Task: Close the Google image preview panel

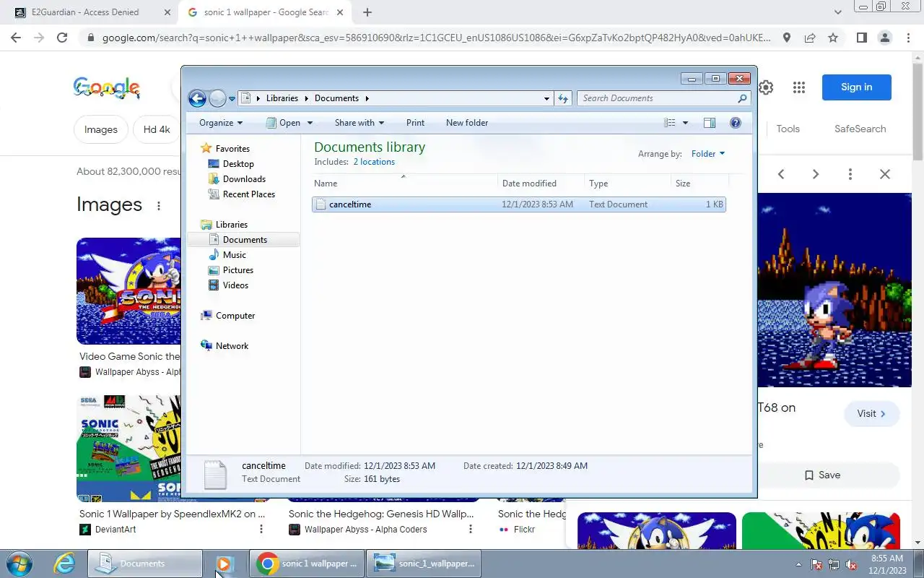Action: (x=885, y=174)
